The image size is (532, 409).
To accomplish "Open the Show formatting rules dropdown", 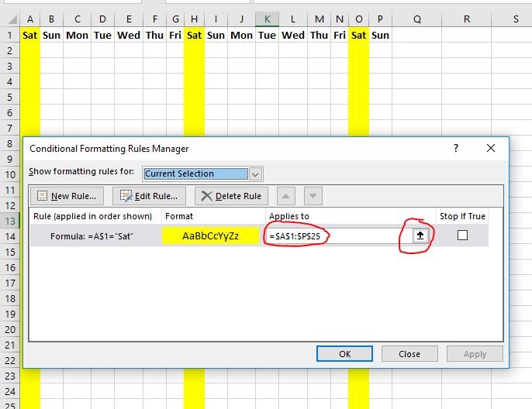I will coord(255,174).
